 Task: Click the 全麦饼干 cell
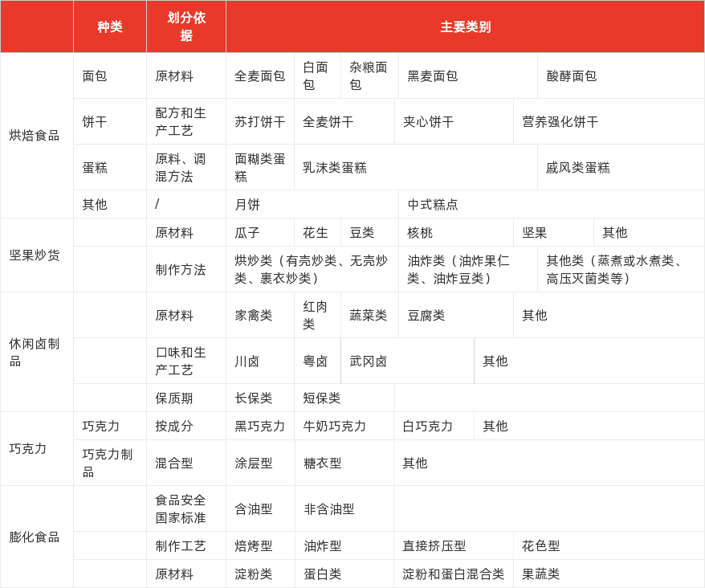(344, 121)
